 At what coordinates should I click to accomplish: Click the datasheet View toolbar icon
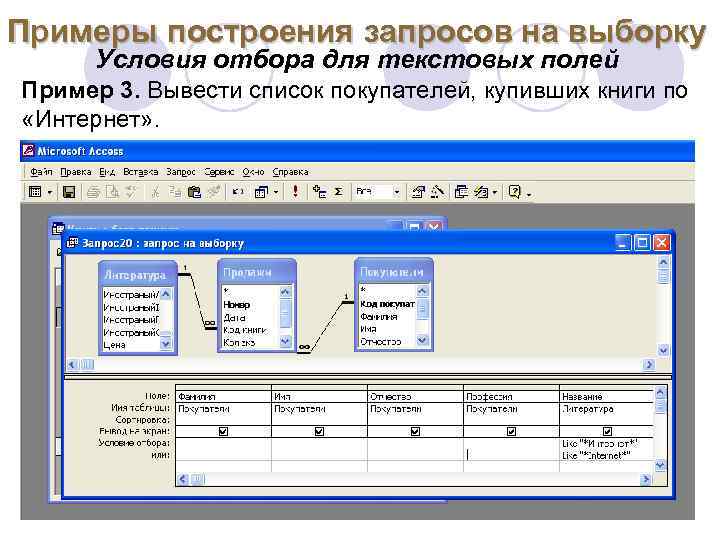point(35,191)
